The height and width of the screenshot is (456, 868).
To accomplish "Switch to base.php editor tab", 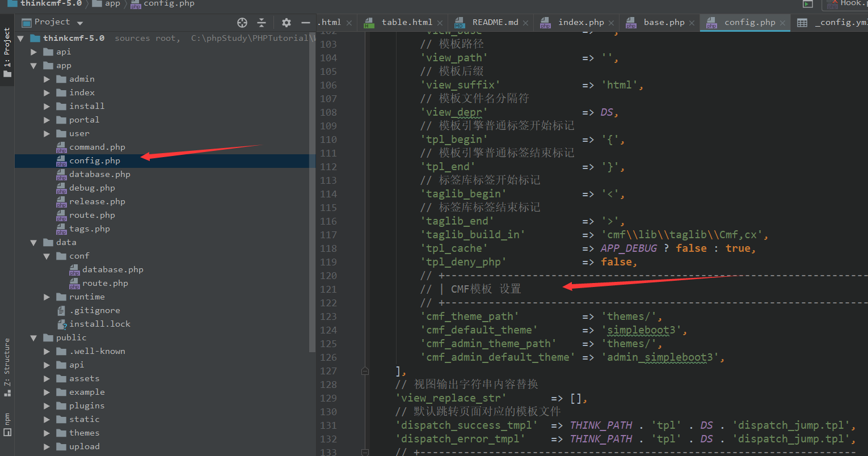I will point(664,22).
